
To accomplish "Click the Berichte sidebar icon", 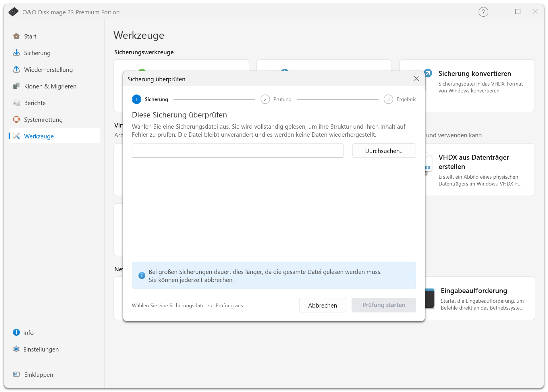I will click(16, 103).
